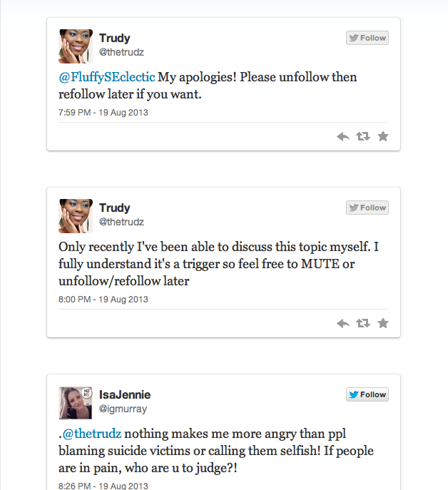Open the 8:26 PM - 19 Aug 2013 timestamp
Screen dimensions: 448x490
103,486
